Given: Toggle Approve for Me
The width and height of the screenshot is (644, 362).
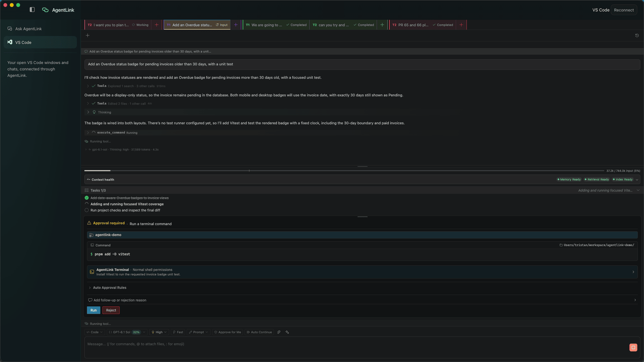Looking at the screenshot, I should click(228, 332).
